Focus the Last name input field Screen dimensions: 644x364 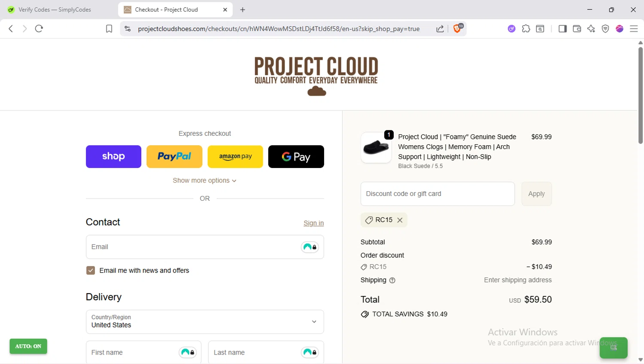pyautogui.click(x=266, y=352)
